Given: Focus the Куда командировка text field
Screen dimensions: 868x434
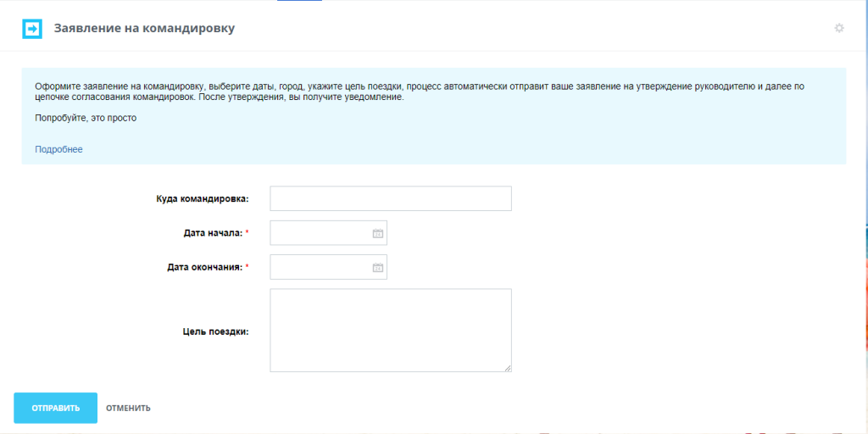Looking at the screenshot, I should click(x=390, y=198).
